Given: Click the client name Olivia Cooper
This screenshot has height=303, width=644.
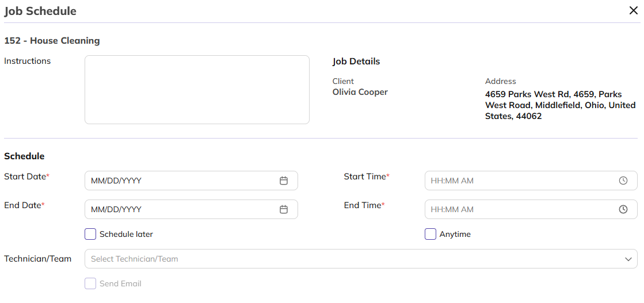Looking at the screenshot, I should pyautogui.click(x=360, y=92).
